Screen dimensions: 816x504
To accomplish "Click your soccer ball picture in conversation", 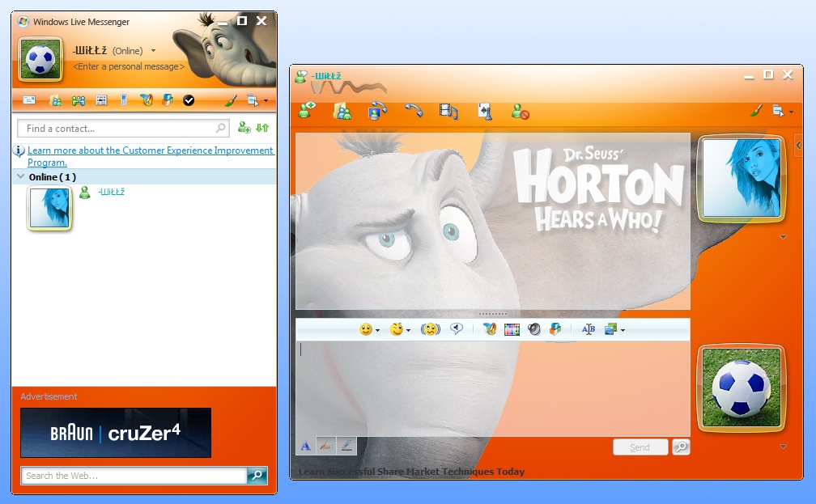I will (x=741, y=388).
